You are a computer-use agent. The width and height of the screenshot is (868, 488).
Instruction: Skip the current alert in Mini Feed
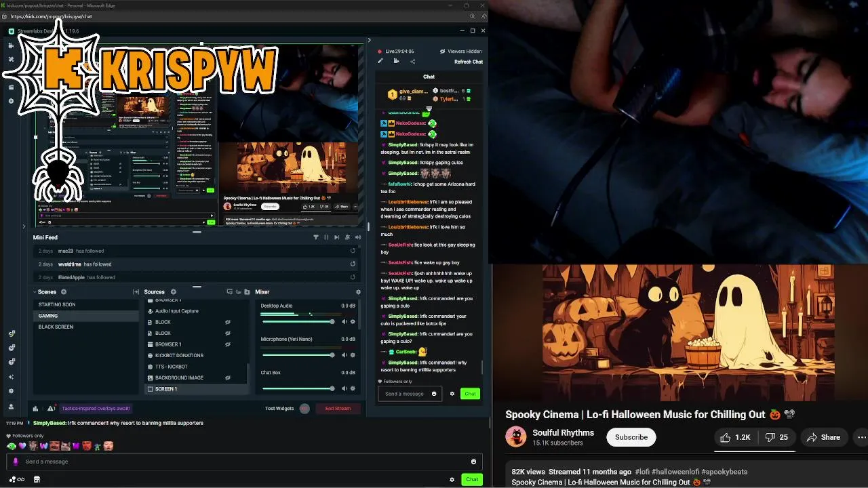(x=336, y=237)
